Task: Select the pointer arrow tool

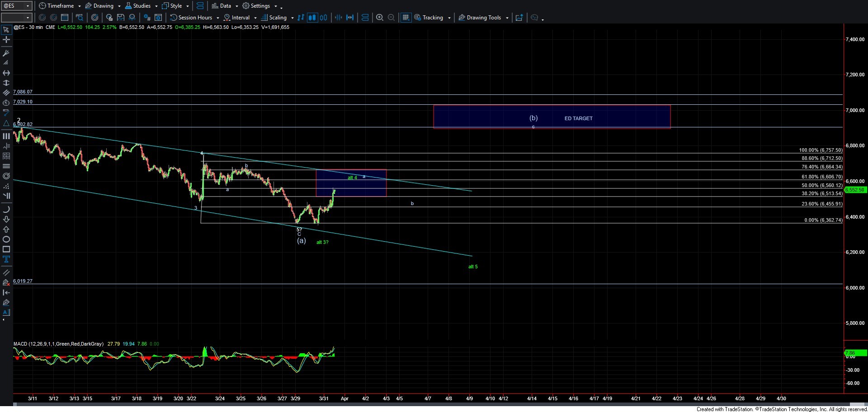Action: (6, 30)
